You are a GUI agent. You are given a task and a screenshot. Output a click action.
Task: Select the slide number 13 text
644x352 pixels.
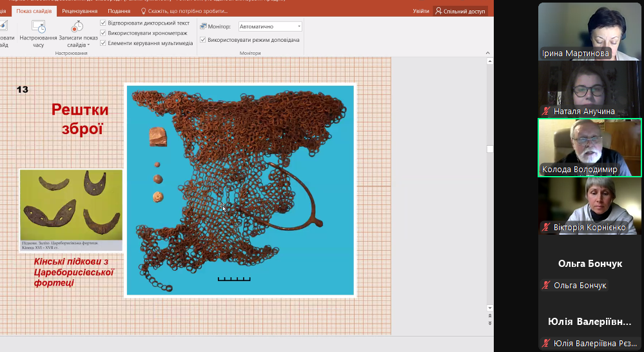22,90
